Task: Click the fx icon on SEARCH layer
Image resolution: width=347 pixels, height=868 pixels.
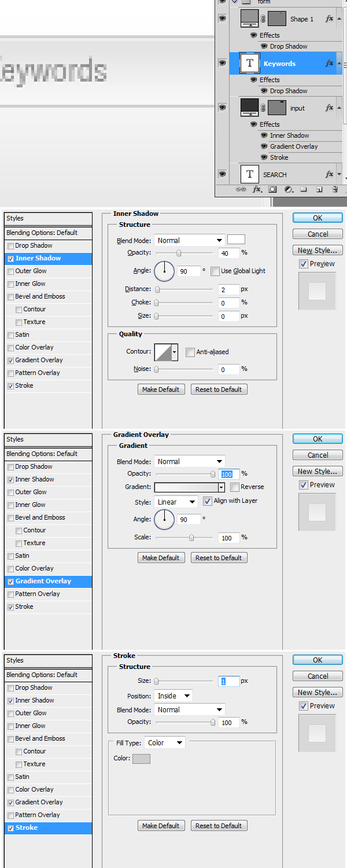Action: [x=329, y=175]
